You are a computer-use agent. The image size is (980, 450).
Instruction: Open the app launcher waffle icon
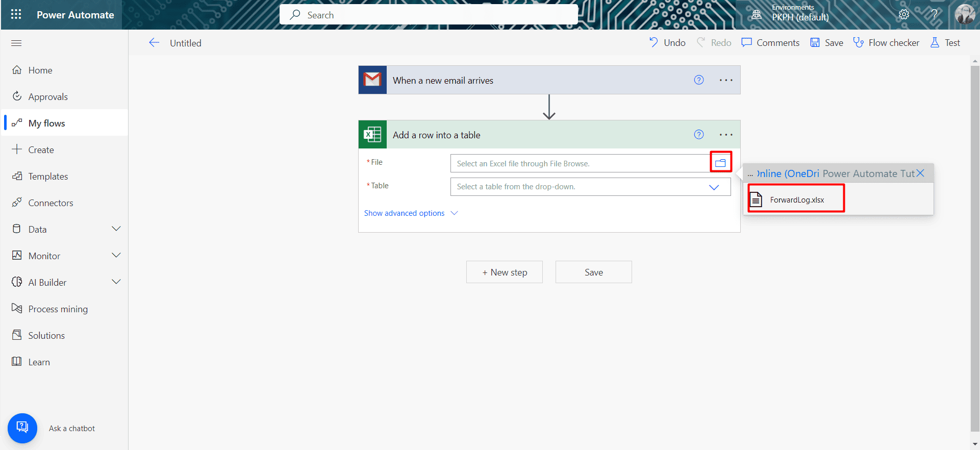click(x=16, y=14)
